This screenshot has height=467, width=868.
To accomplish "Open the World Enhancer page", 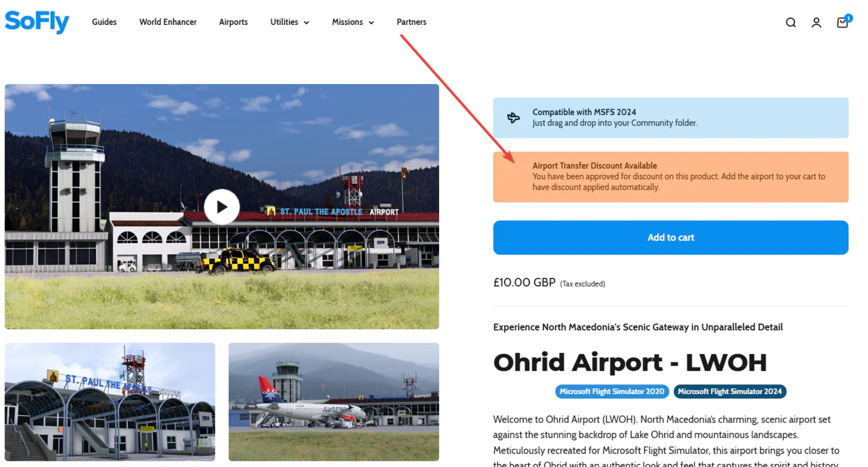I will click(168, 22).
